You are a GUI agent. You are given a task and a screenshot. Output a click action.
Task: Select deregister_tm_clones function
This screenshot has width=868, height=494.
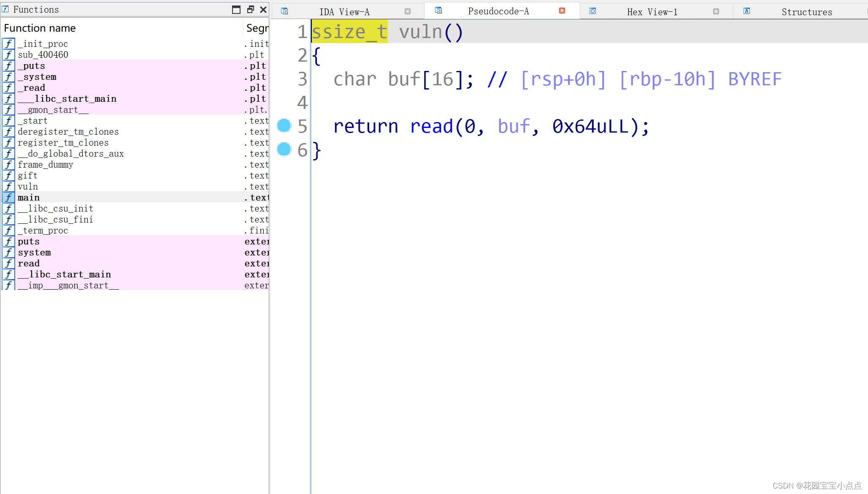[135, 132]
